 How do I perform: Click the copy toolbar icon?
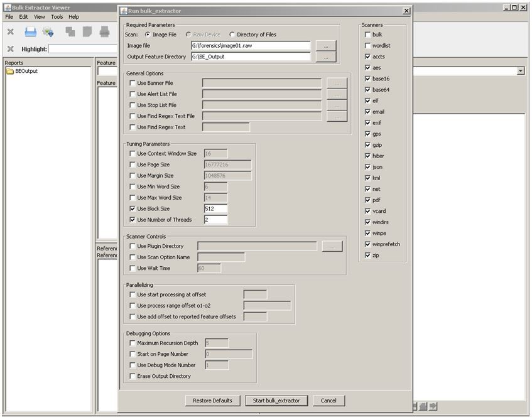[x=70, y=32]
